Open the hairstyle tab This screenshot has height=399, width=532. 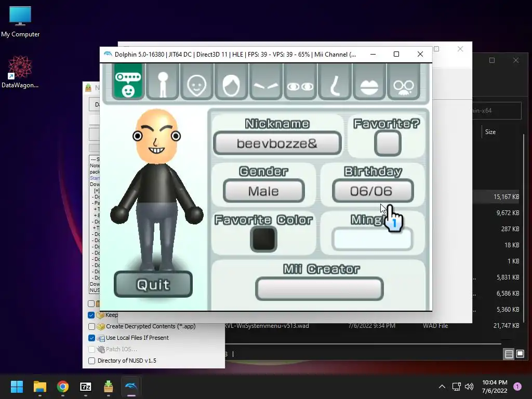pyautogui.click(x=231, y=82)
